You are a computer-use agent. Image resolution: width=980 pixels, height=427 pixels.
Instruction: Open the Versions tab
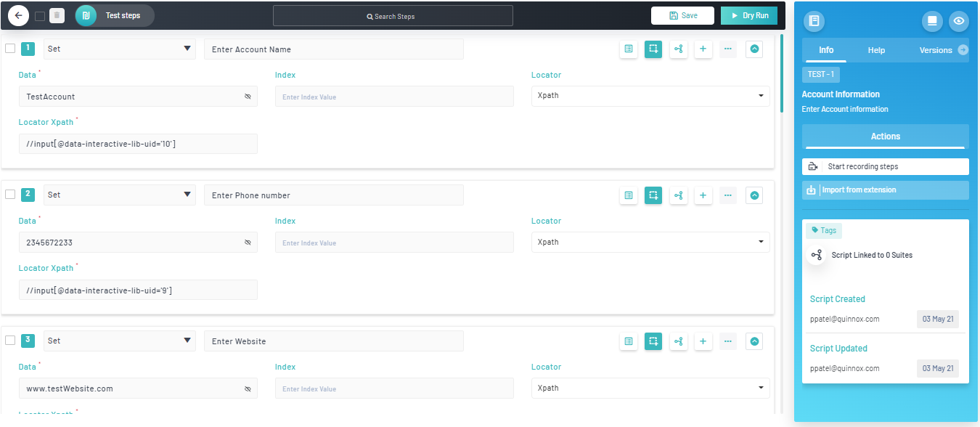pos(936,50)
